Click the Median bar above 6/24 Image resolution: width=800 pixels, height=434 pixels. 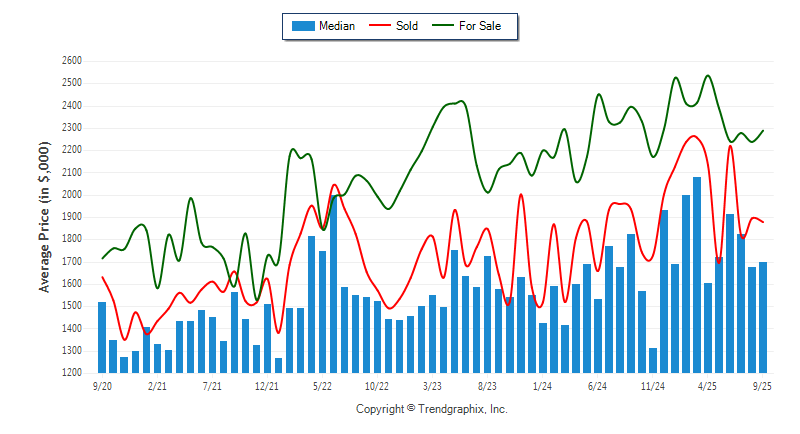[x=598, y=335]
